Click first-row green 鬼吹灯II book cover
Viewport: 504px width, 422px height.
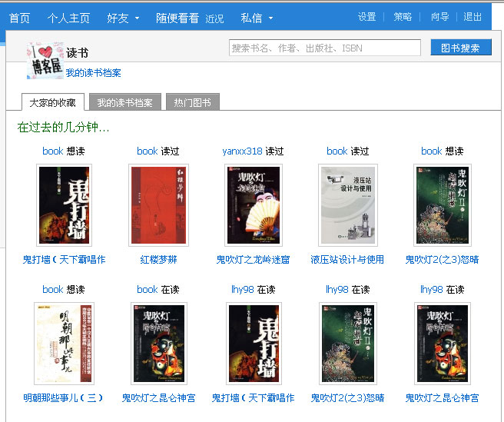pyautogui.click(x=443, y=205)
